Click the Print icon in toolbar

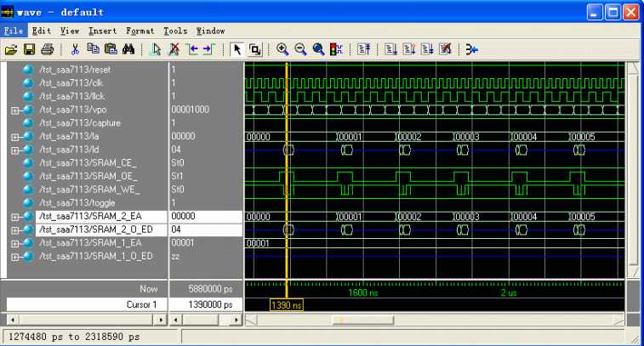48,49
